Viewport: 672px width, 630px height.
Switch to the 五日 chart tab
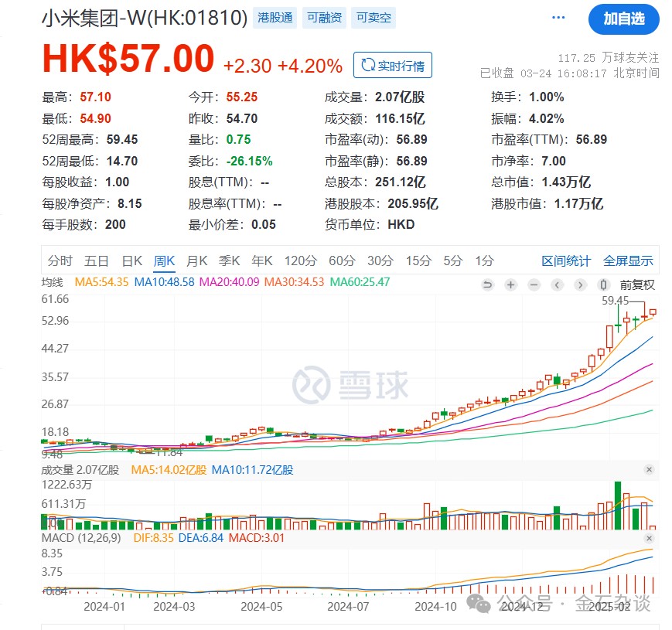pyautogui.click(x=97, y=261)
